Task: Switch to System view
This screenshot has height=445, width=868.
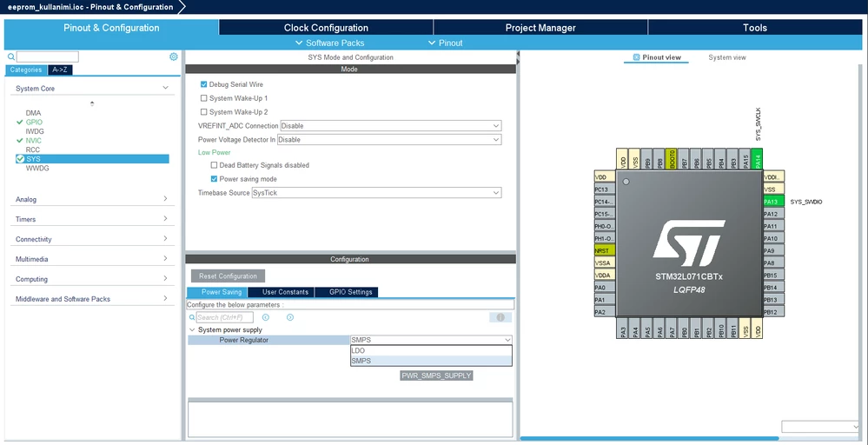Action: click(x=727, y=57)
